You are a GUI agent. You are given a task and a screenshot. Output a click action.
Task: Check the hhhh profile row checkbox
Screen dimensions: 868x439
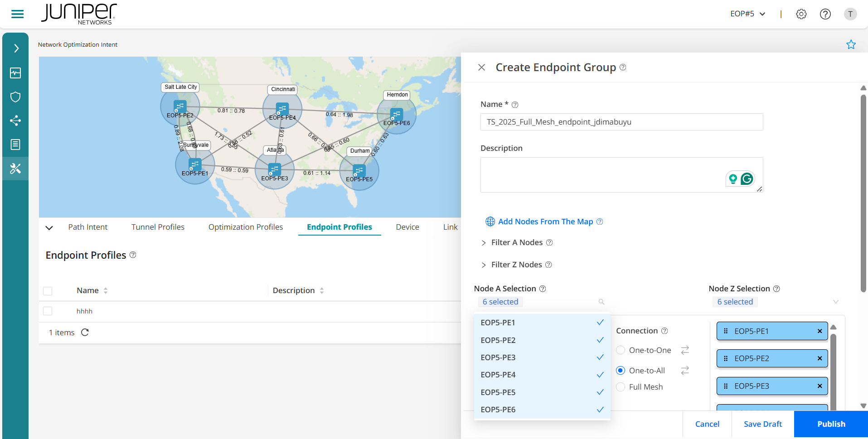(48, 311)
